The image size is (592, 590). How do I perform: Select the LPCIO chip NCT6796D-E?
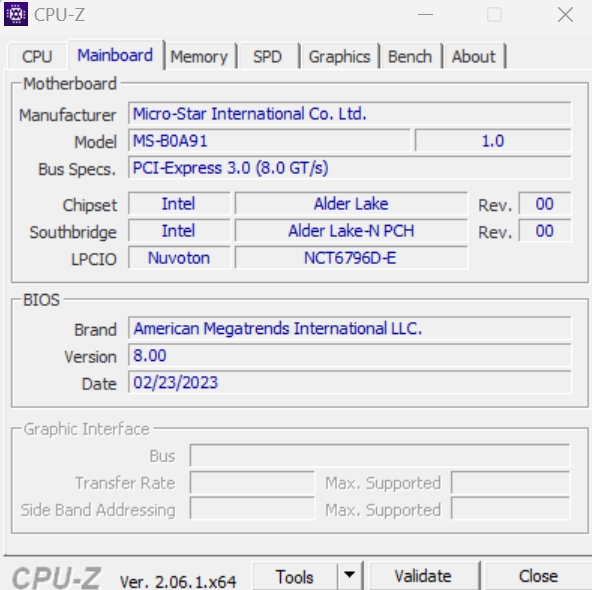351,258
